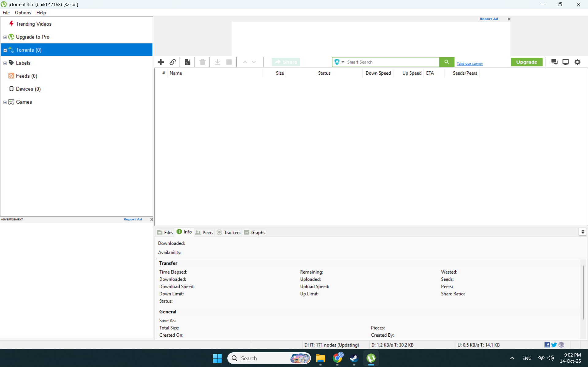588x367 pixels.
Task: Select the Info tab
Action: click(x=184, y=232)
